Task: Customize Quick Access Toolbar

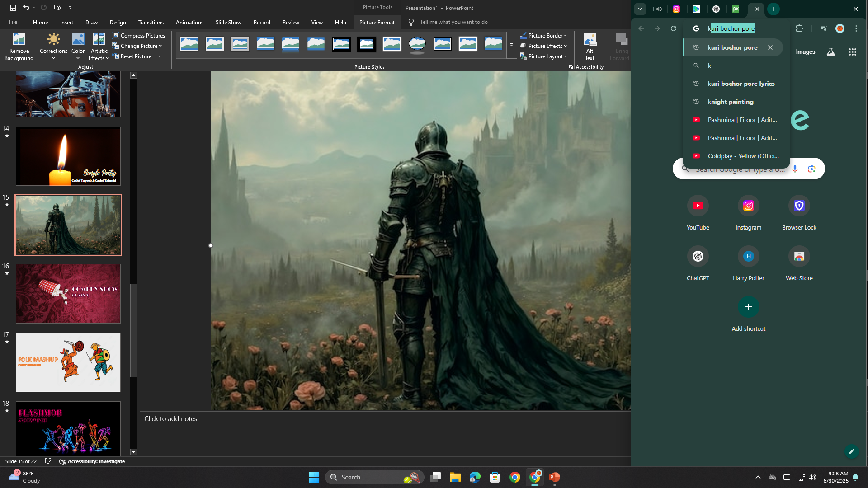Action: 70,8
